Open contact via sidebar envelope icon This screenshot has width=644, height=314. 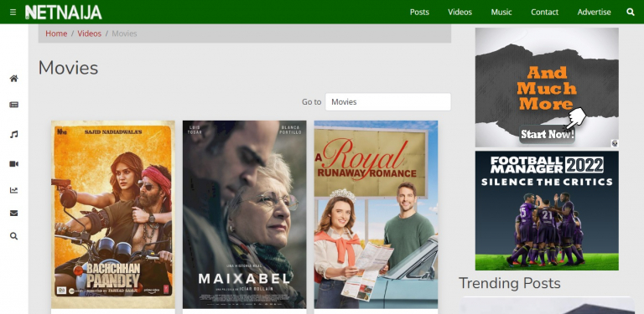14,214
